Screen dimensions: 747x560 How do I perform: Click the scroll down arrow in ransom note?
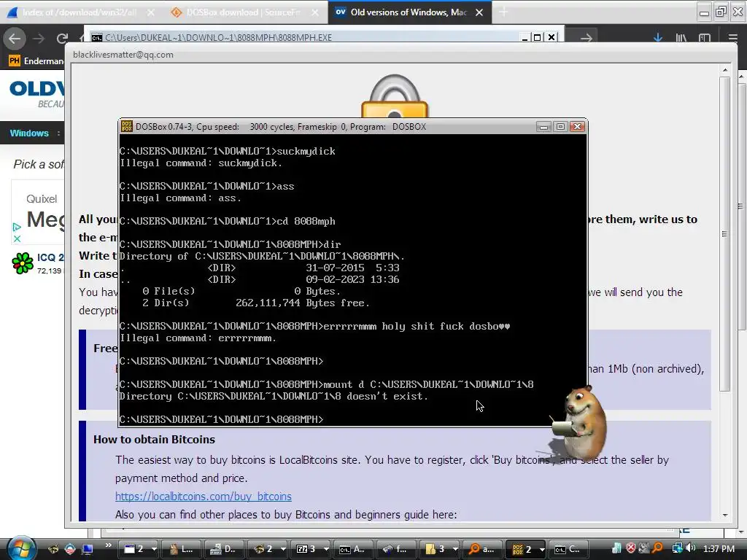click(724, 516)
